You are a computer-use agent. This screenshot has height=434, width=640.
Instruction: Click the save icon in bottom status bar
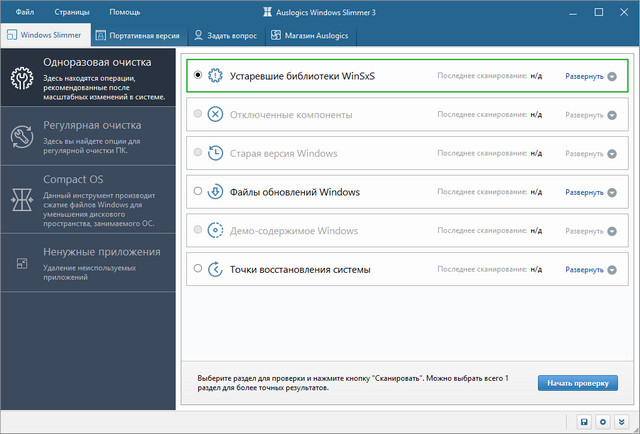pyautogui.click(x=585, y=422)
